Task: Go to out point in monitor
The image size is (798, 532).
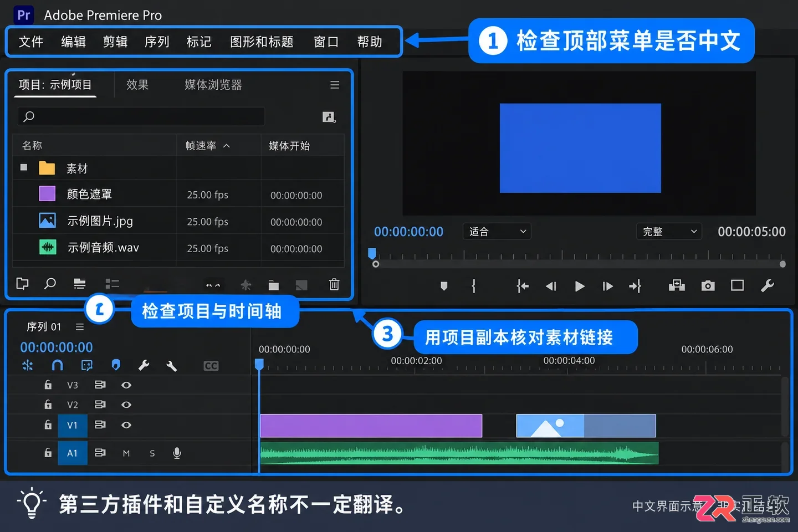Action: [635, 286]
